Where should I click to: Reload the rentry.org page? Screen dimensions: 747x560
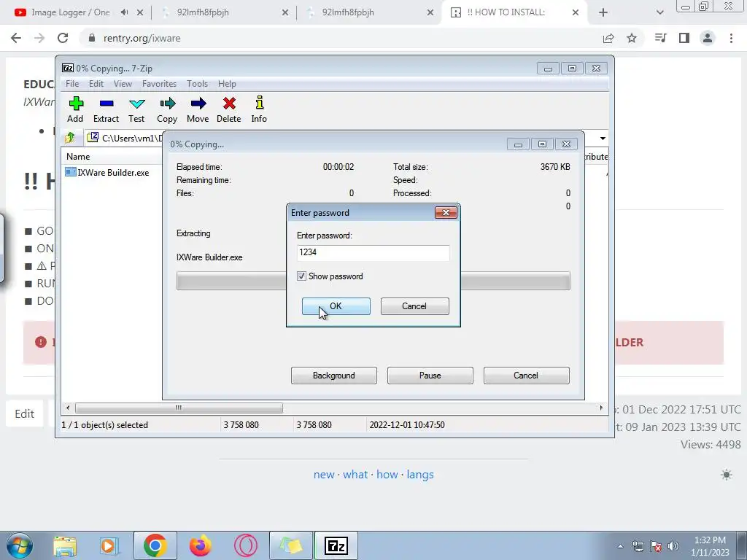pyautogui.click(x=63, y=38)
